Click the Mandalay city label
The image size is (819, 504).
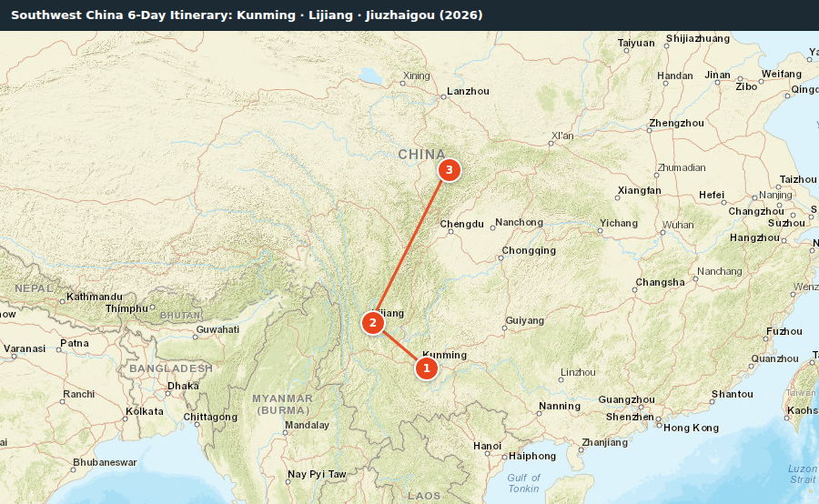[307, 425]
